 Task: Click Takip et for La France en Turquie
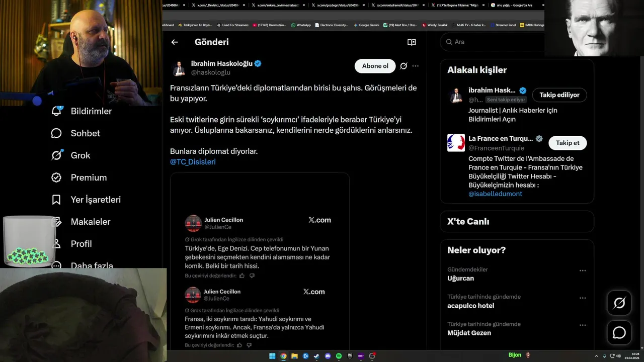(568, 143)
